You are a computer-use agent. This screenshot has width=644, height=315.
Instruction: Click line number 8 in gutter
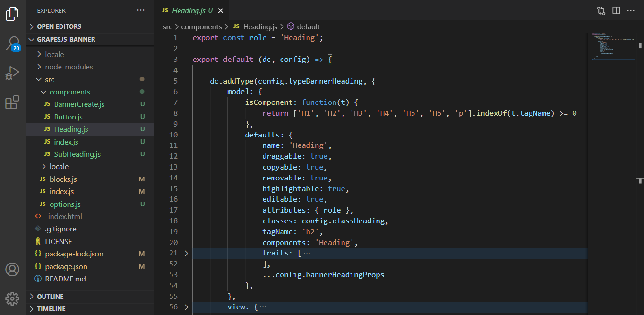tap(175, 113)
